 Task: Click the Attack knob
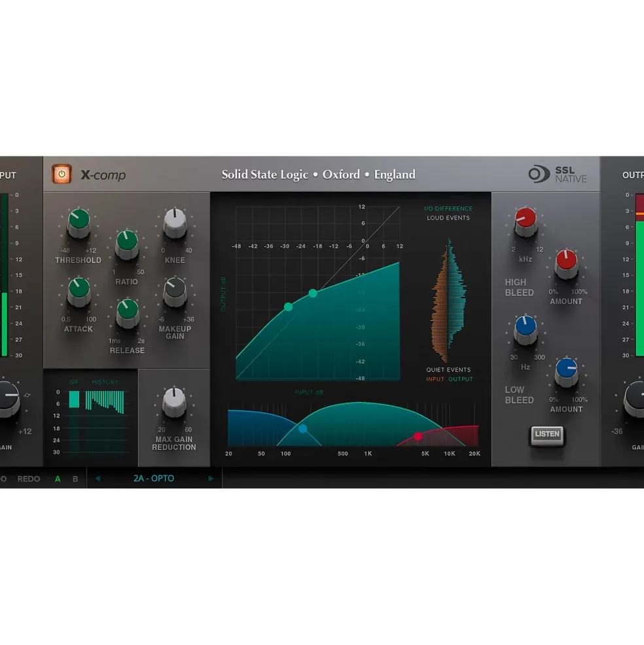(79, 291)
